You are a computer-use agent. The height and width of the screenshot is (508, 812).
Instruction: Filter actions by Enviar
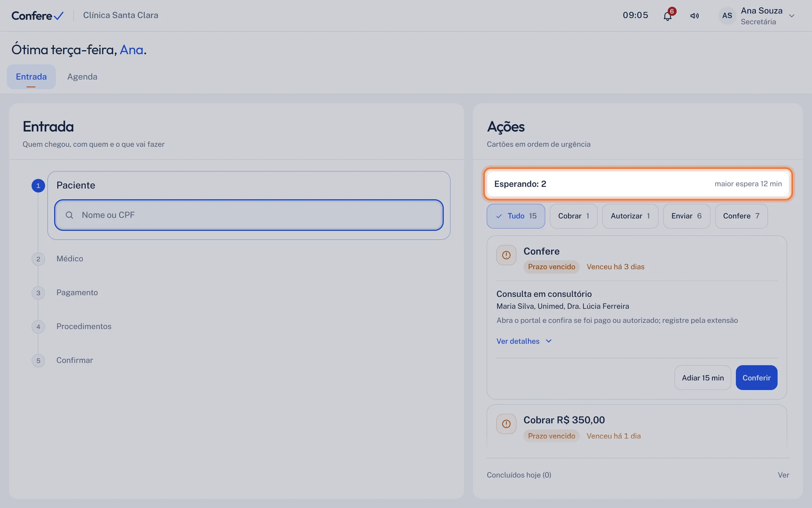pyautogui.click(x=686, y=216)
